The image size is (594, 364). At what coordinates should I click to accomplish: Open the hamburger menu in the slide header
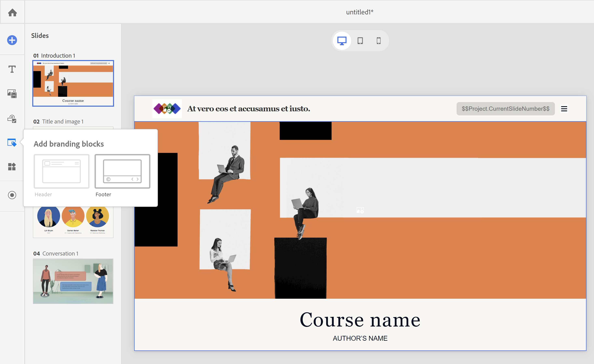pyautogui.click(x=564, y=109)
